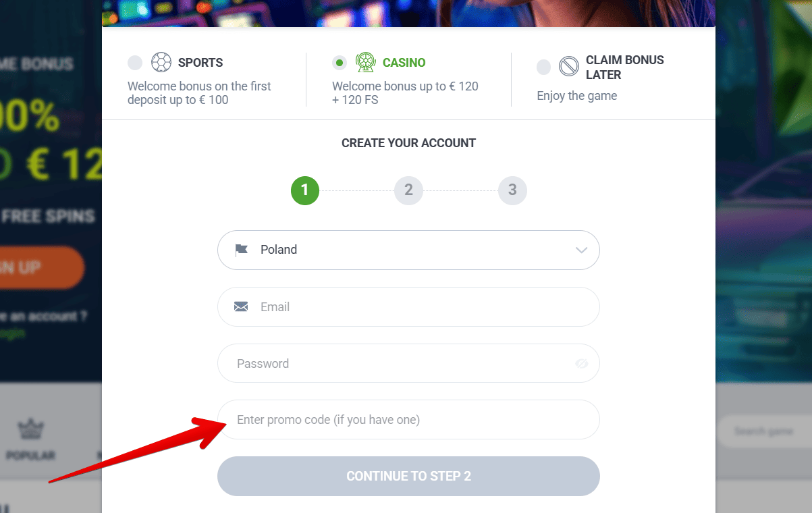This screenshot has height=513, width=812.
Task: Click the envelope icon in the Email field
Action: point(241,306)
